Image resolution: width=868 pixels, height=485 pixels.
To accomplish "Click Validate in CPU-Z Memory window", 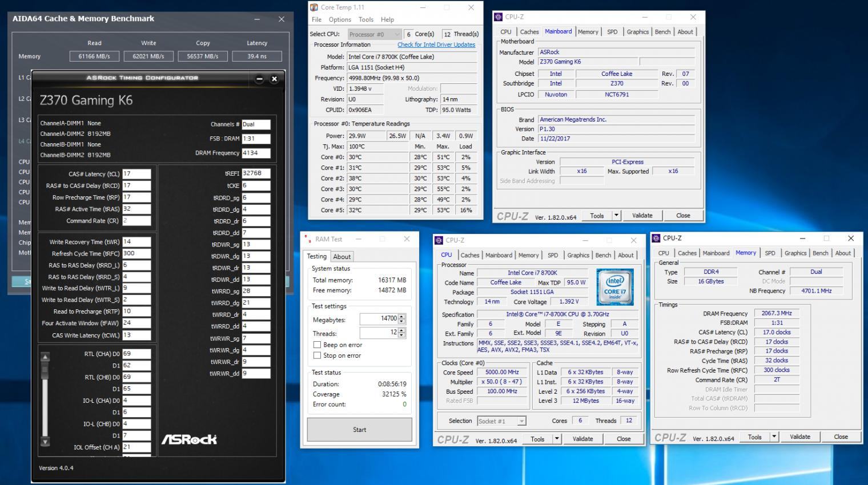I will point(799,436).
